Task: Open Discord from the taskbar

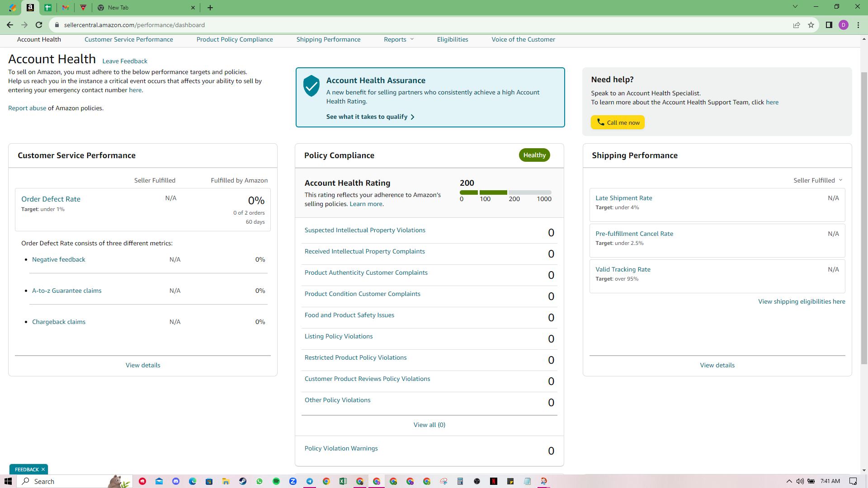Action: pos(176,481)
